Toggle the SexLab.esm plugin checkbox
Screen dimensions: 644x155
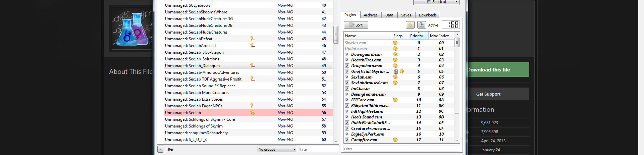pyautogui.click(x=347, y=77)
